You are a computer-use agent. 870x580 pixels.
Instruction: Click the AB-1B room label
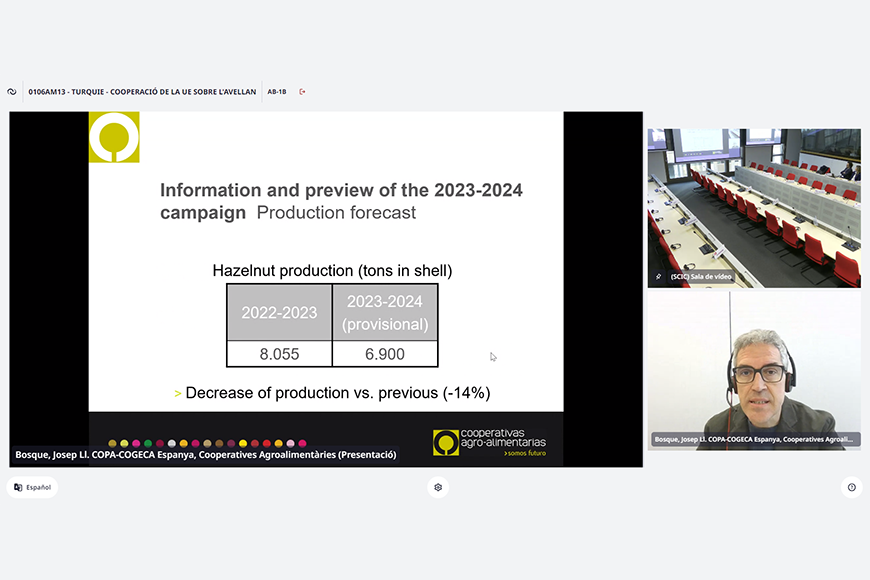277,92
